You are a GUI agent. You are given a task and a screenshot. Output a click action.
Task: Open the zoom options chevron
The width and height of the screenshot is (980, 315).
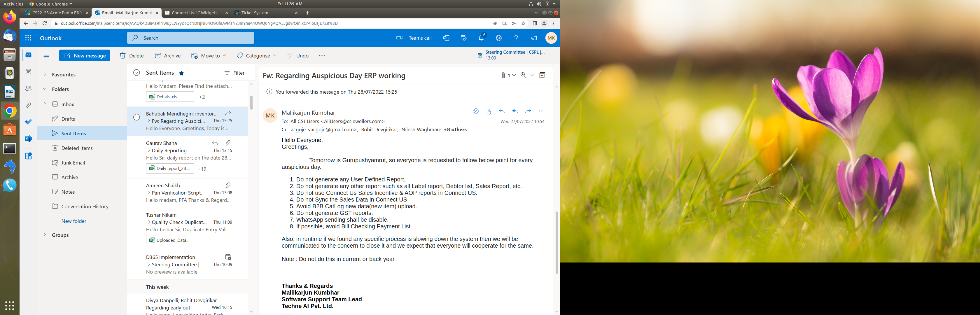pyautogui.click(x=531, y=75)
